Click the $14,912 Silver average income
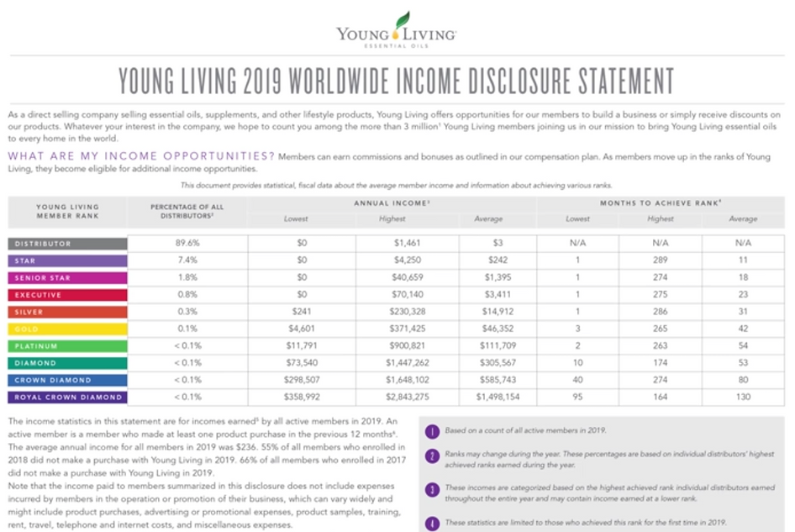 [x=498, y=312]
